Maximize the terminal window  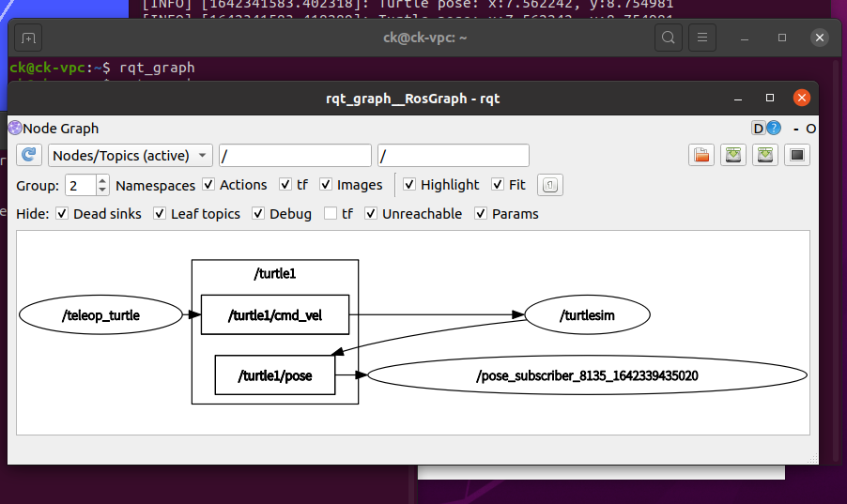tap(782, 38)
